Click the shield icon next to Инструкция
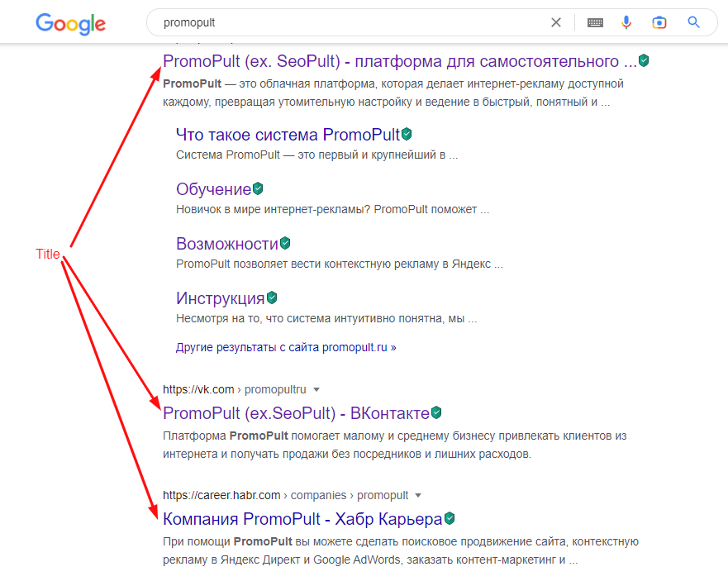728x581 pixels. (x=270, y=297)
